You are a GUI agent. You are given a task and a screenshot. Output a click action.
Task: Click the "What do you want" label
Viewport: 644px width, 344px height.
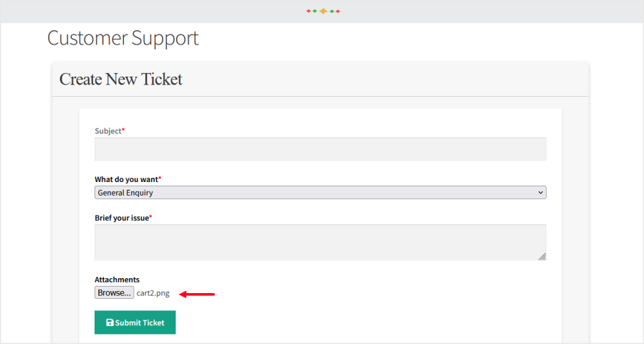(128, 179)
